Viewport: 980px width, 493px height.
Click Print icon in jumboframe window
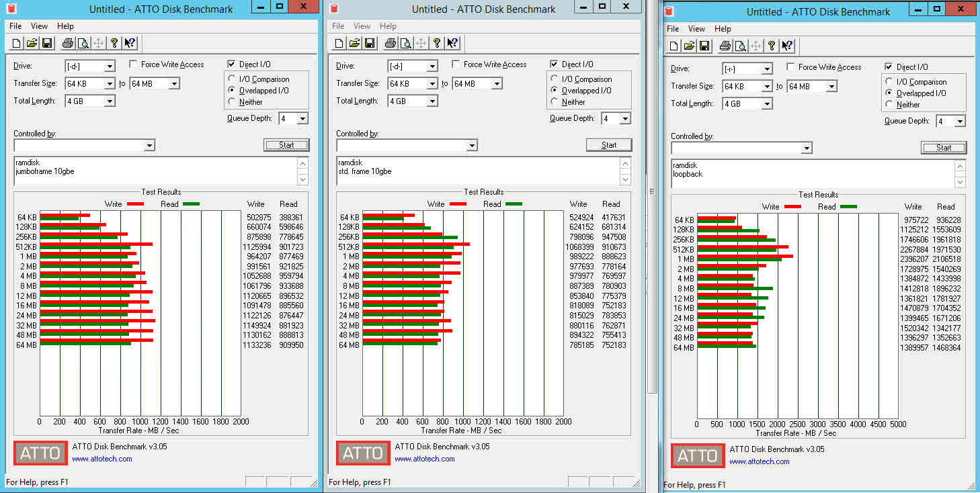pos(68,44)
